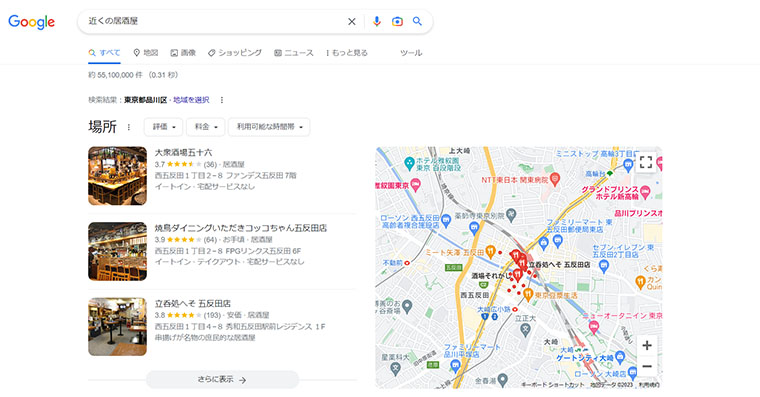Click the Google logo
Viewport: 760px width, 397px height.
coord(32,22)
